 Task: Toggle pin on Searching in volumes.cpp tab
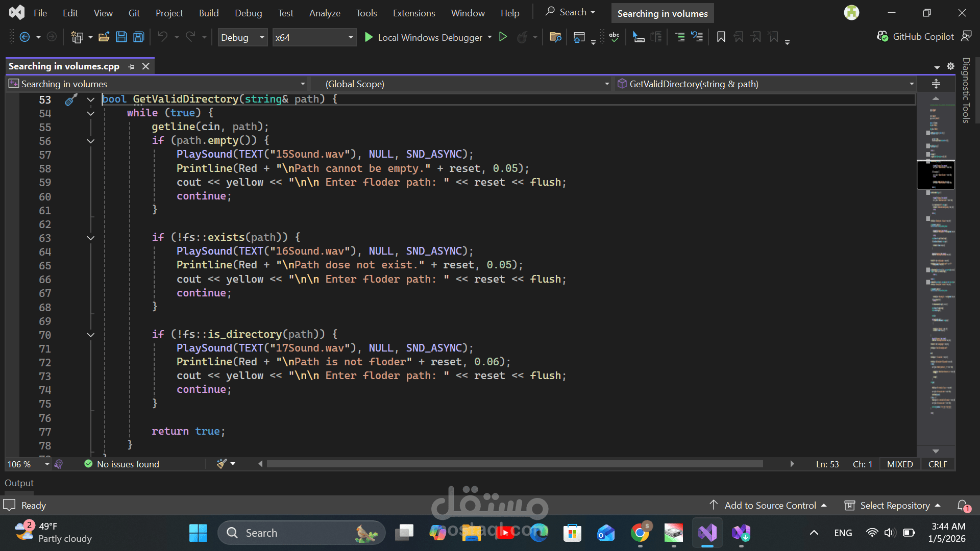(132, 67)
